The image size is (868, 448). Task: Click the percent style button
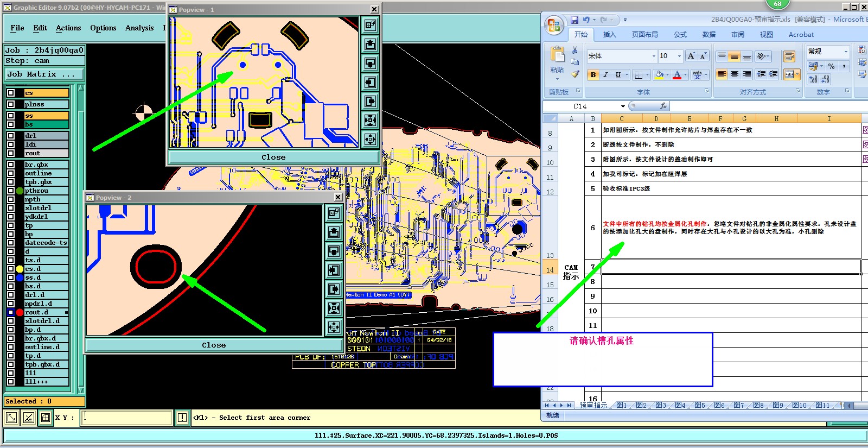[x=831, y=66]
